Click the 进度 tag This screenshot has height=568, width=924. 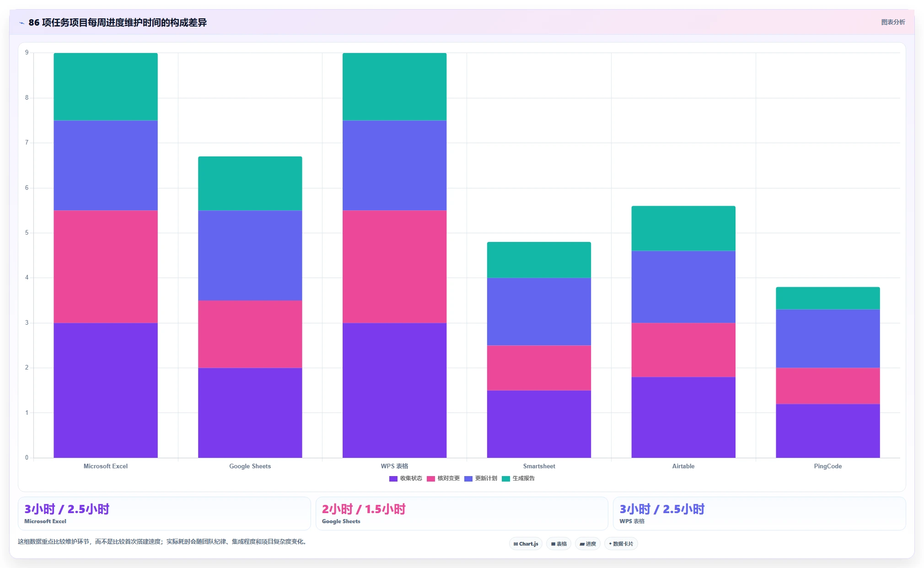coord(588,544)
